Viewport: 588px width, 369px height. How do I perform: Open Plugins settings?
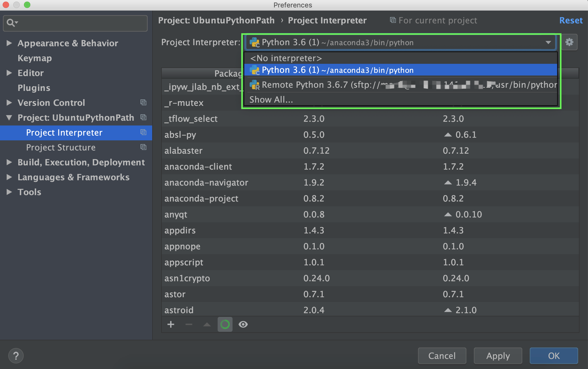pyautogui.click(x=34, y=88)
